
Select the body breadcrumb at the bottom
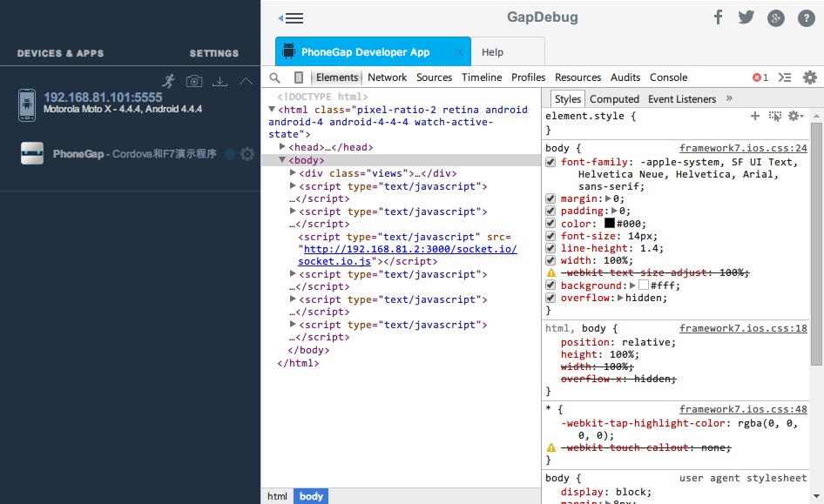tap(311, 496)
